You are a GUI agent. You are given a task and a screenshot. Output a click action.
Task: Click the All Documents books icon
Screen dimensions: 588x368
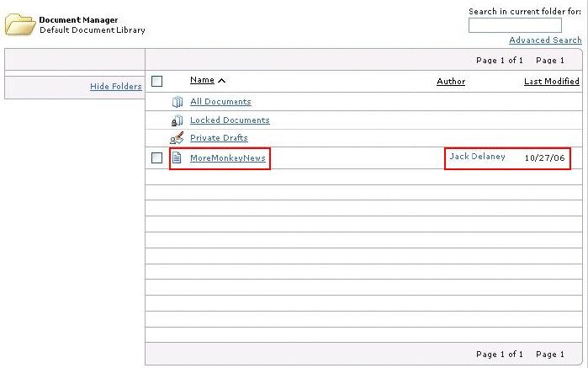pos(177,102)
